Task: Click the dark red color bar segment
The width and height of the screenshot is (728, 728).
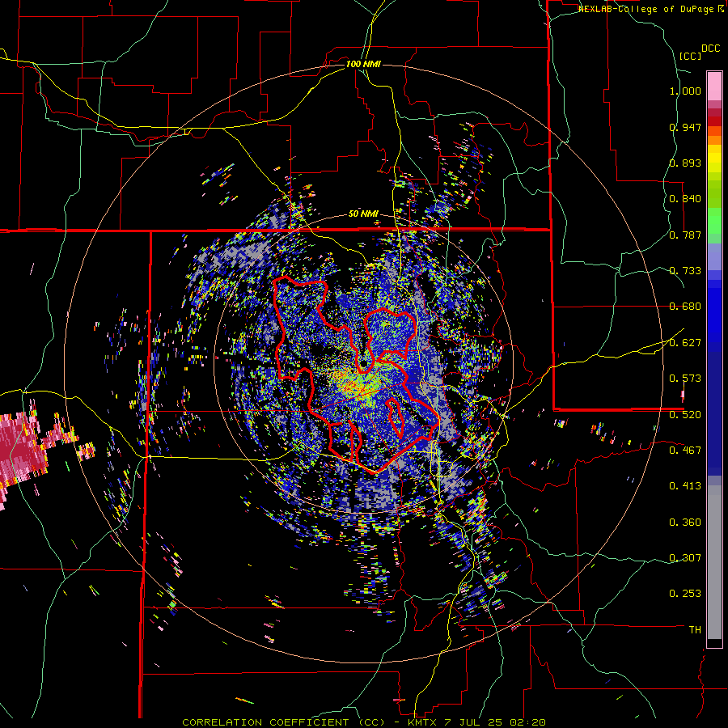Action: click(714, 112)
